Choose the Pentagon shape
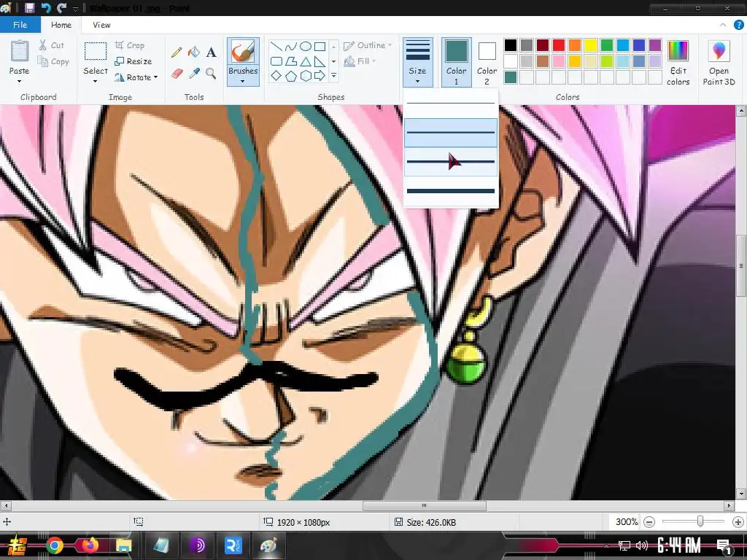 tap(290, 76)
